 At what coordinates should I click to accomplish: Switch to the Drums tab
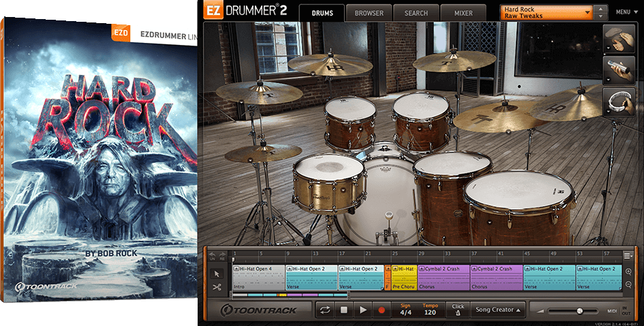tap(322, 13)
